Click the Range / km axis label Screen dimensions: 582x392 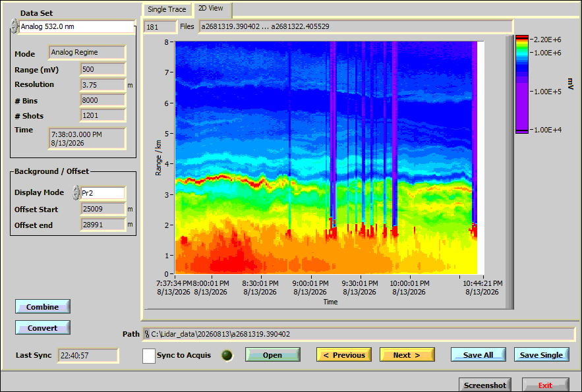158,157
